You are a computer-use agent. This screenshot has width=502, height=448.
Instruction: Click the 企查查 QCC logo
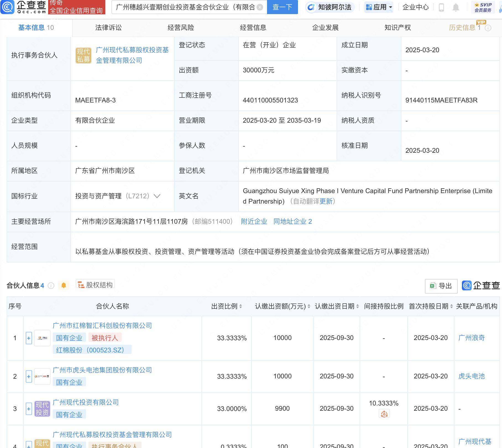[x=24, y=7]
